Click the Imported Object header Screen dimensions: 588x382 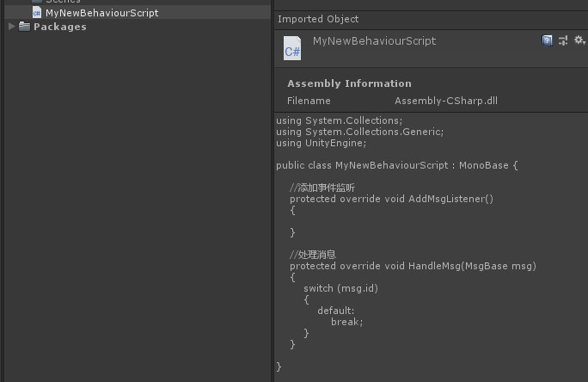click(318, 19)
